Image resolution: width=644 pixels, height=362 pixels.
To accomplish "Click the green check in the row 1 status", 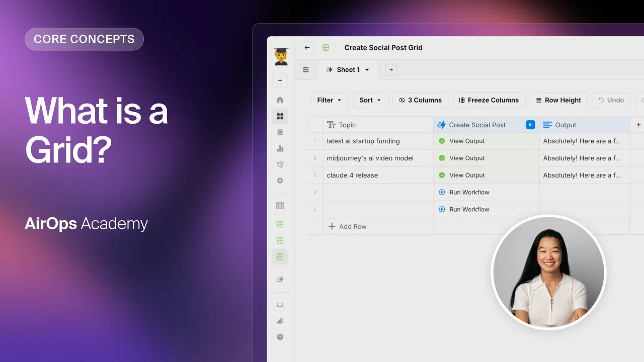I will pos(442,141).
